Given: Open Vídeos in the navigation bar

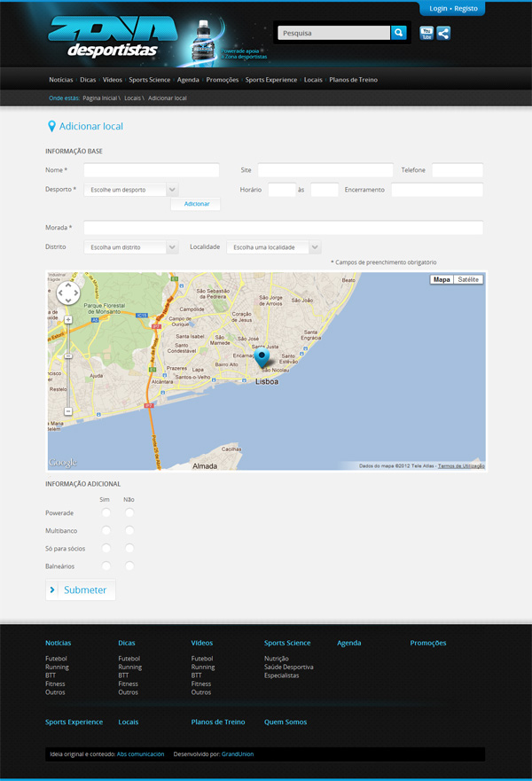Looking at the screenshot, I should pyautogui.click(x=112, y=80).
